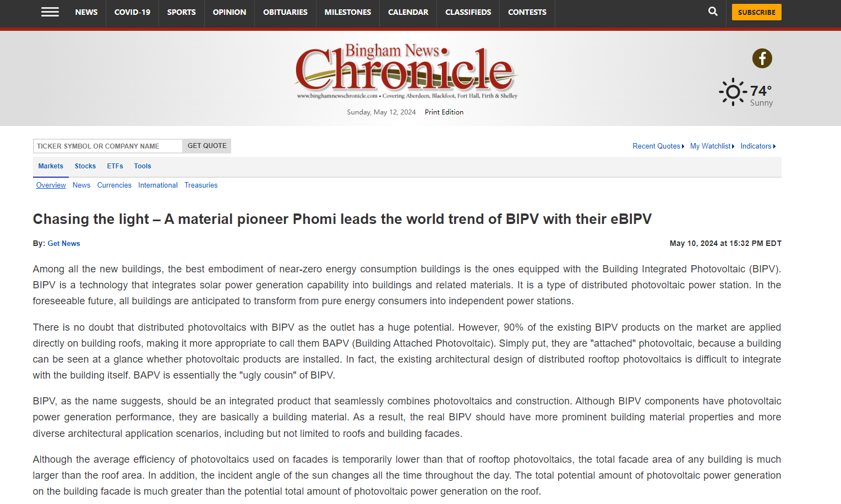Click the GET QUOTE button

[x=207, y=146]
